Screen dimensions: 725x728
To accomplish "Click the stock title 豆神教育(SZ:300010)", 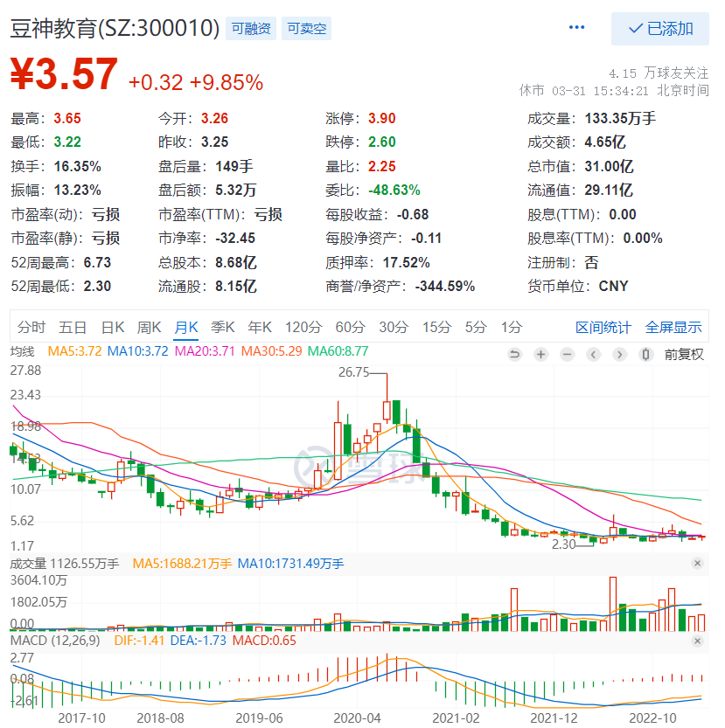I will tap(115, 28).
